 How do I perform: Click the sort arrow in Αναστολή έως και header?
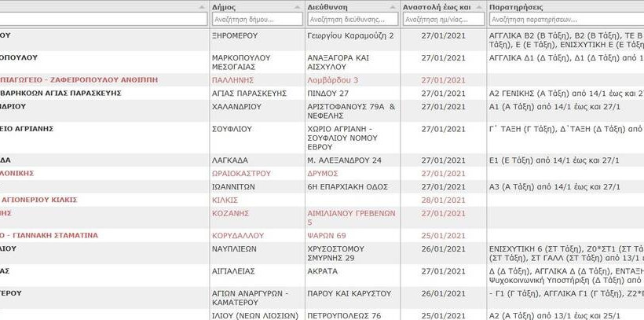tap(478, 6)
